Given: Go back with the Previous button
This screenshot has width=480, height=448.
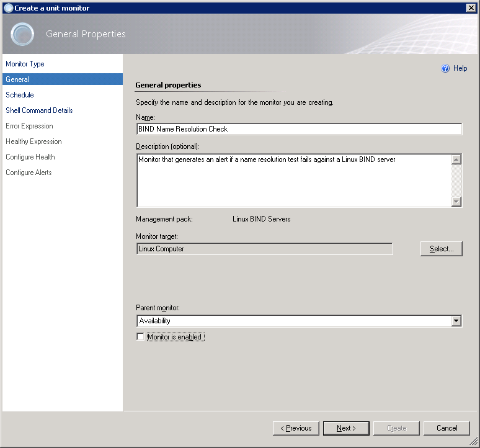Looking at the screenshot, I should [x=296, y=428].
